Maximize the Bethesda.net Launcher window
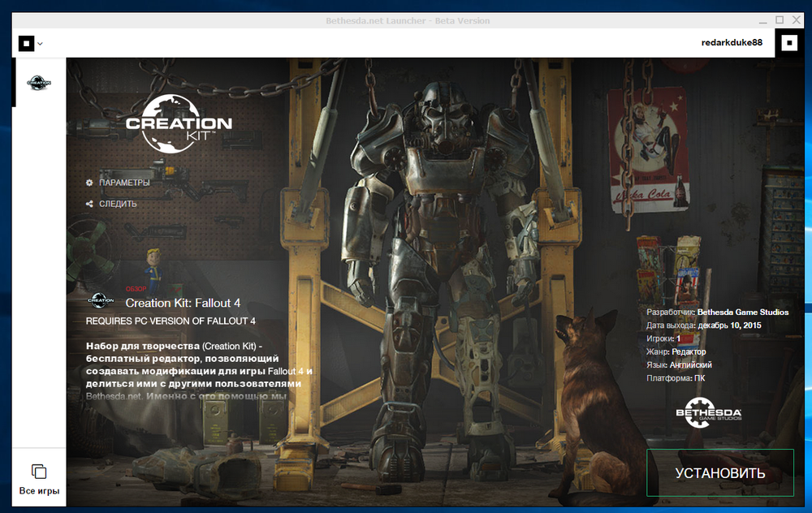The height and width of the screenshot is (513, 812). tap(780, 20)
